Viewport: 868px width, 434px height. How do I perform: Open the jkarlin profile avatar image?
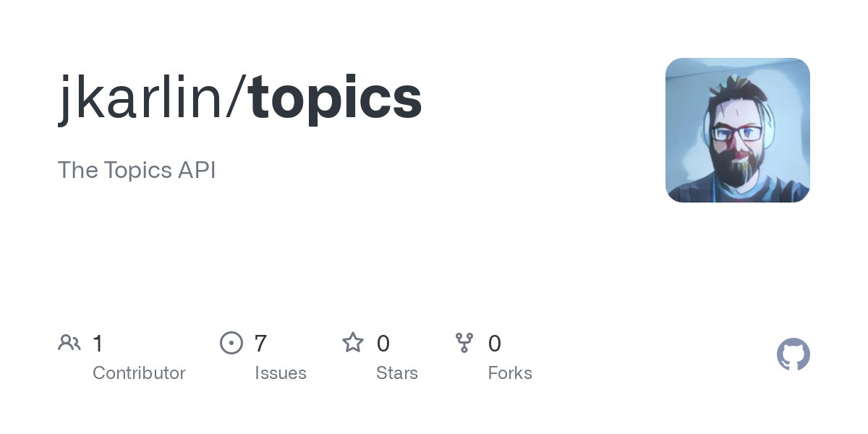click(738, 130)
